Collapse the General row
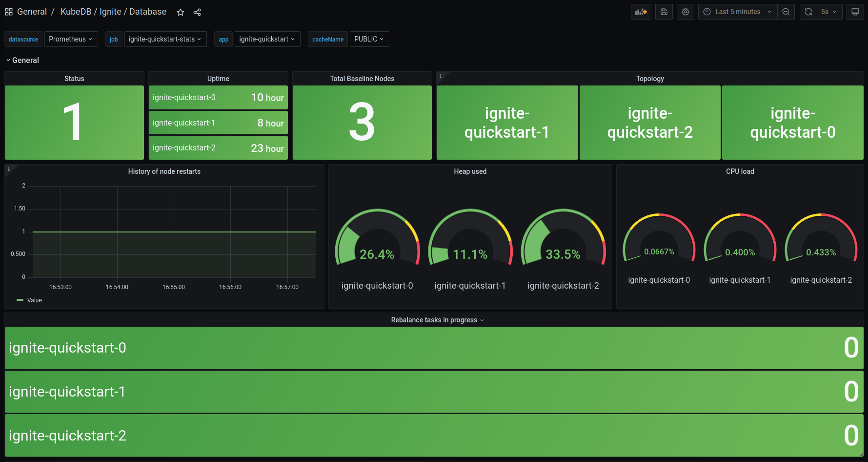Viewport: 868px width, 462px height. (22, 60)
